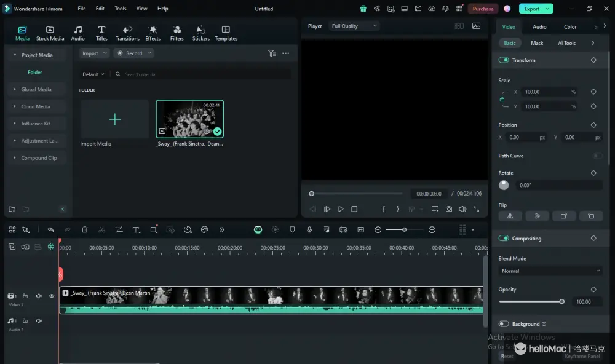The height and width of the screenshot is (364, 615).
Task: Select the Crop tool in timeline toolbar
Action: [119, 229]
